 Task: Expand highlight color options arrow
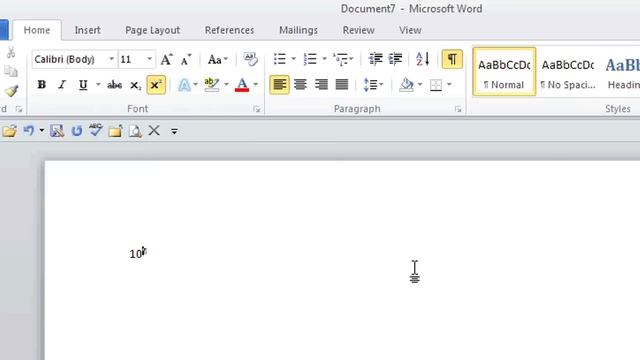[x=227, y=85]
